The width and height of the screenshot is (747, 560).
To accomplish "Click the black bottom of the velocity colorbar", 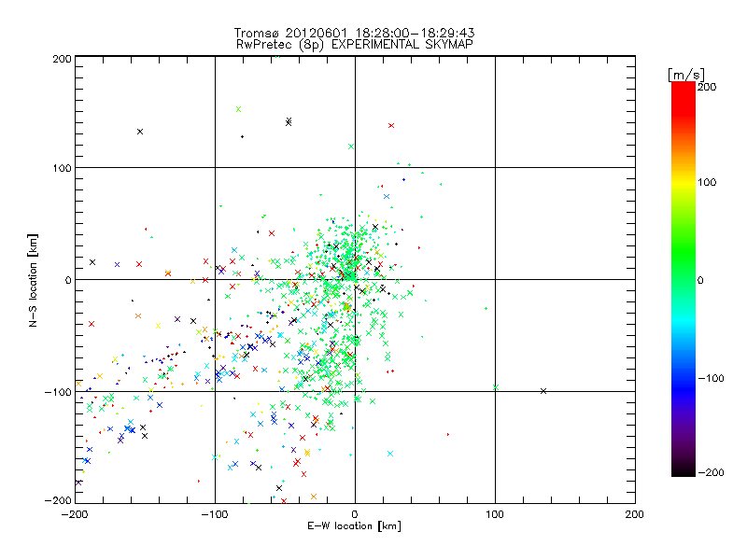I will coord(684,469).
